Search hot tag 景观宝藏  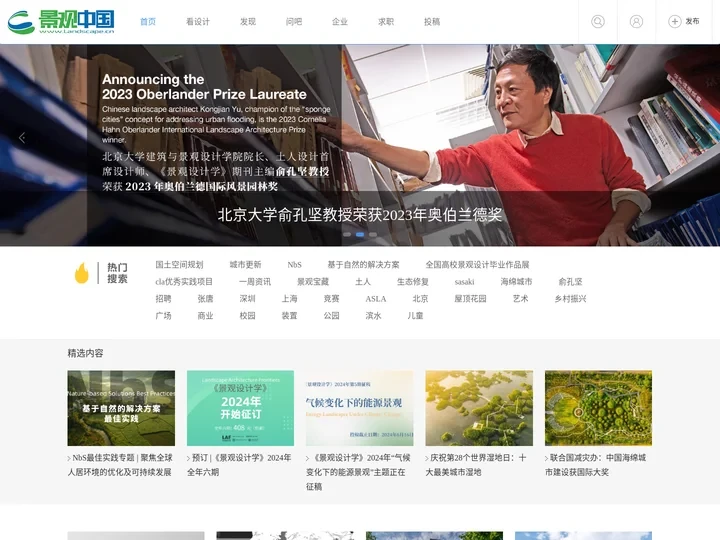click(313, 281)
